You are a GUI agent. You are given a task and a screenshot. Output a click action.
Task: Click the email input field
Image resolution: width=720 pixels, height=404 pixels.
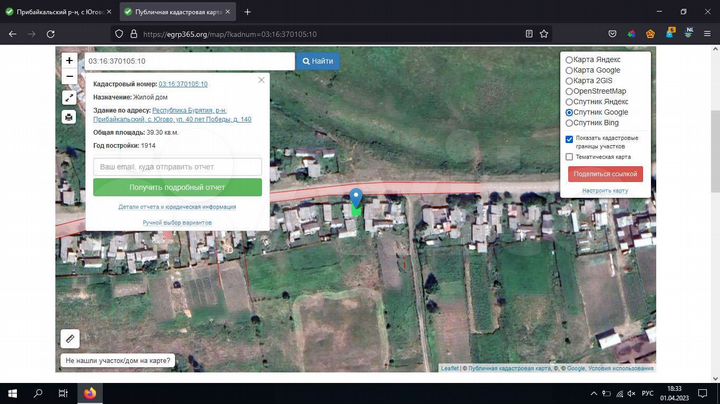pyautogui.click(x=177, y=167)
